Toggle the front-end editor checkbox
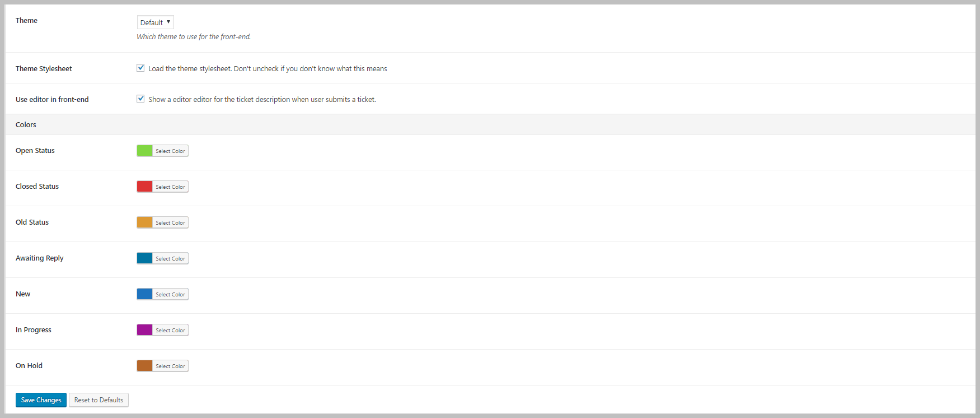Viewport: 980px width, 418px height. coord(140,99)
